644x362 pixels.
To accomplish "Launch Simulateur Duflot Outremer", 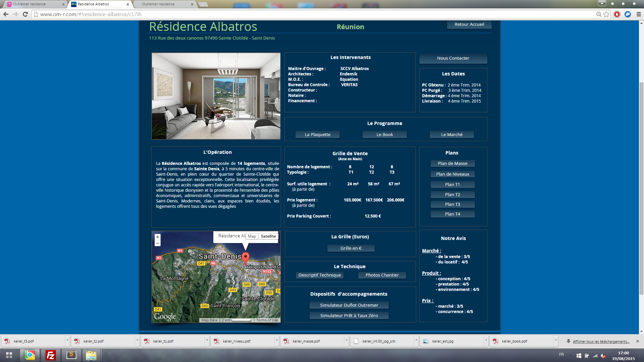I will 349,305.
